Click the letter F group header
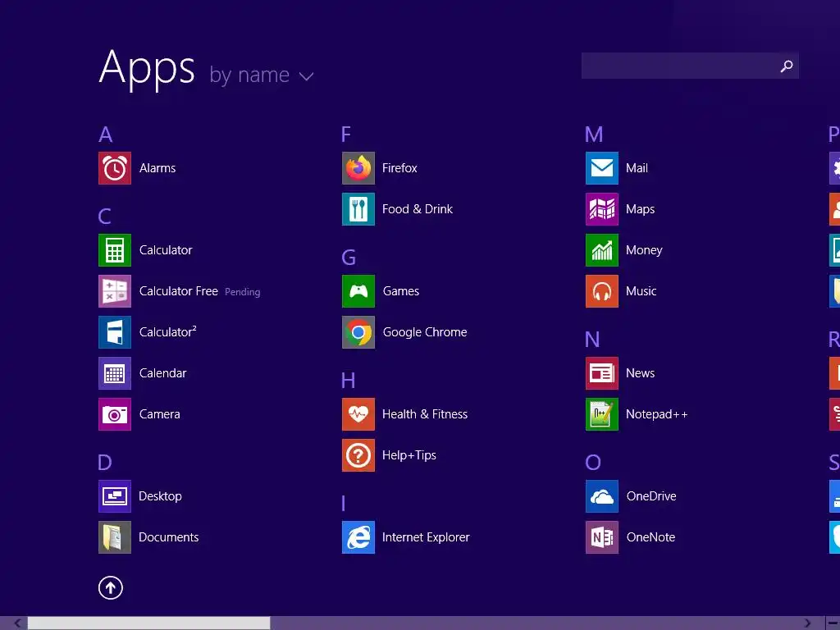The image size is (840, 630). pos(346,135)
